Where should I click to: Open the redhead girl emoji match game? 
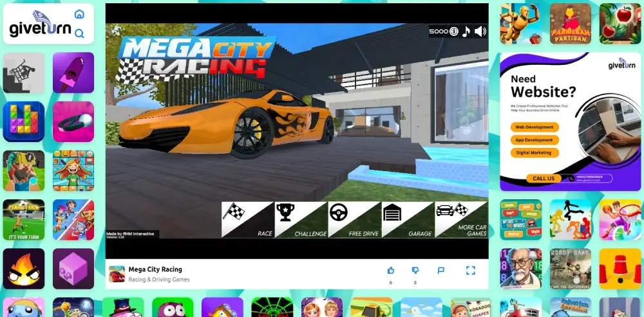point(73,170)
